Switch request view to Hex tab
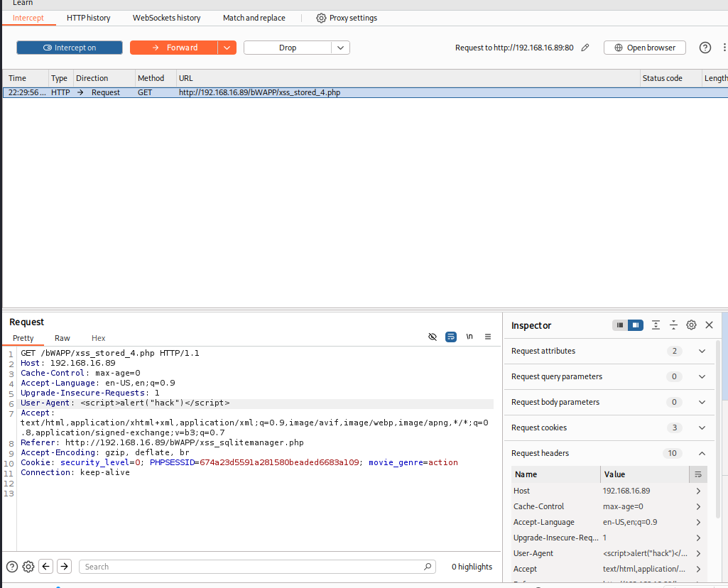This screenshot has width=728, height=588. click(x=99, y=338)
